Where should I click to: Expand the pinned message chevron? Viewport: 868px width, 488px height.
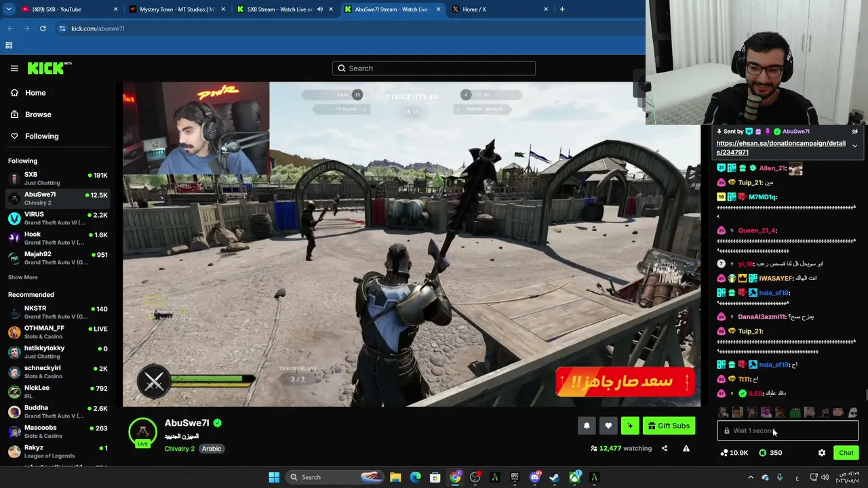854,146
